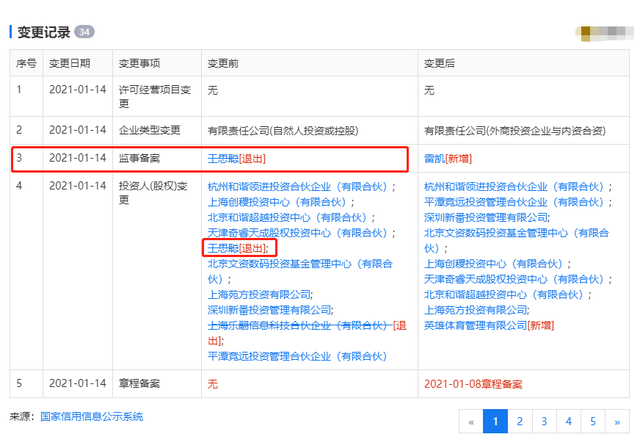Click the 变更后 column header

tap(439, 63)
